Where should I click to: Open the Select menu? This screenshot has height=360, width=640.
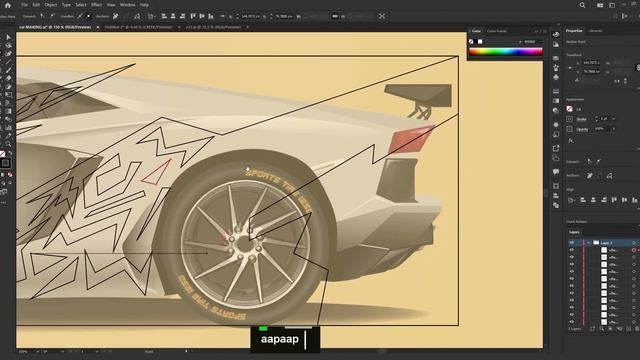(x=81, y=5)
